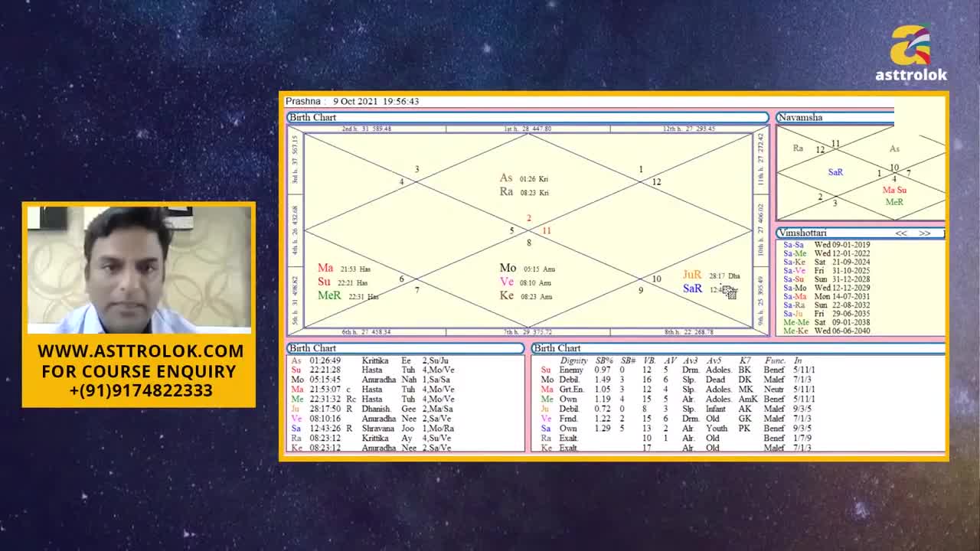Click the SB% column header

[604, 360]
